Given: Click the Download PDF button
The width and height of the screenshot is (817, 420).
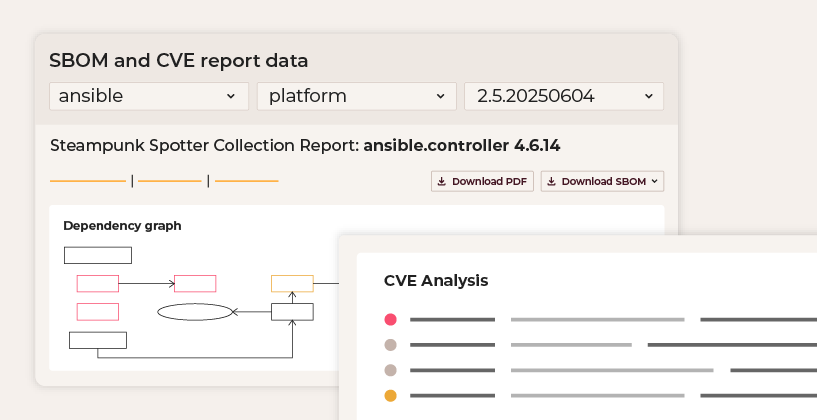Looking at the screenshot, I should 482,181.
